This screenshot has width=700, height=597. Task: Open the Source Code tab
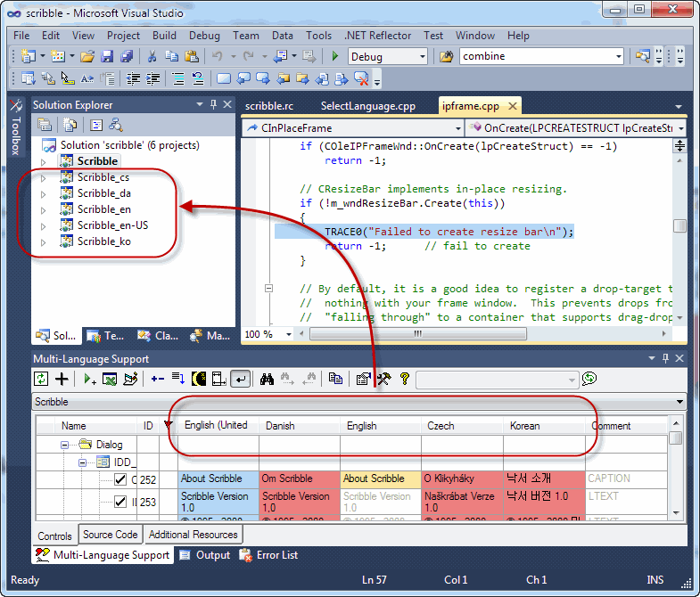(x=110, y=535)
